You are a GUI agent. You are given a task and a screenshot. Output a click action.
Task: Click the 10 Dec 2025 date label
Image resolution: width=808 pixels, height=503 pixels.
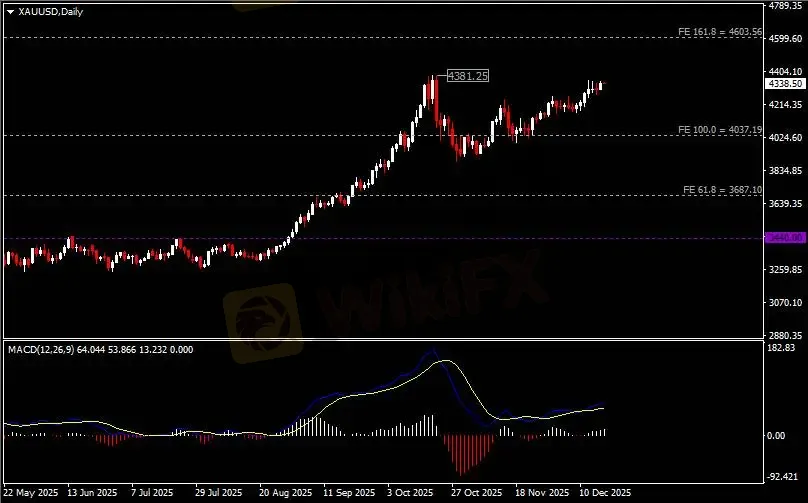605,493
